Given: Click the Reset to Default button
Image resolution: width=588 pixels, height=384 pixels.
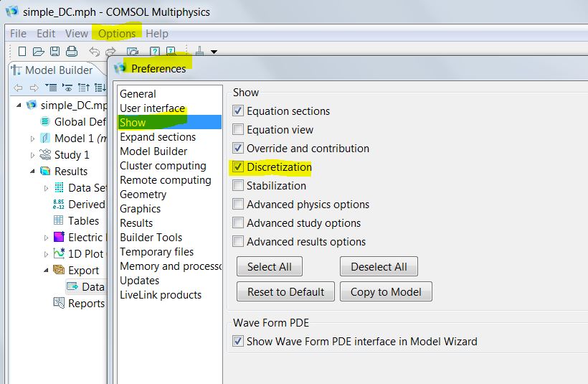Looking at the screenshot, I should (285, 291).
